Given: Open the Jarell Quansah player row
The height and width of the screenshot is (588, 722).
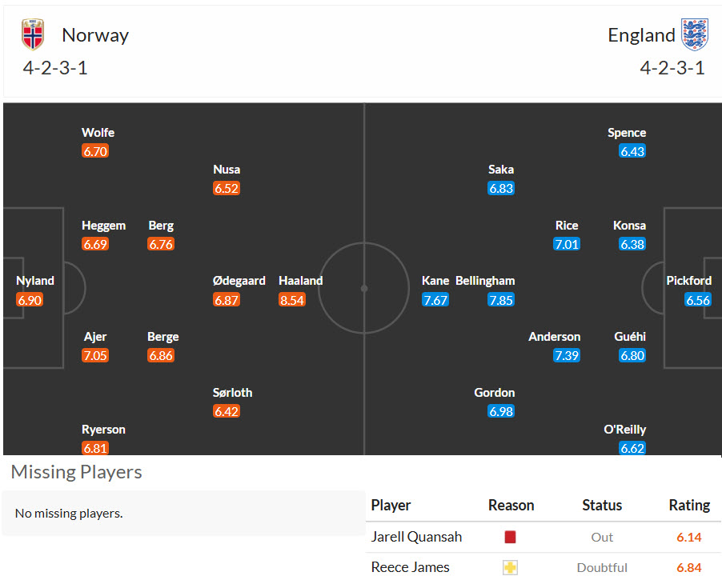Looking at the screenshot, I should 544,537.
